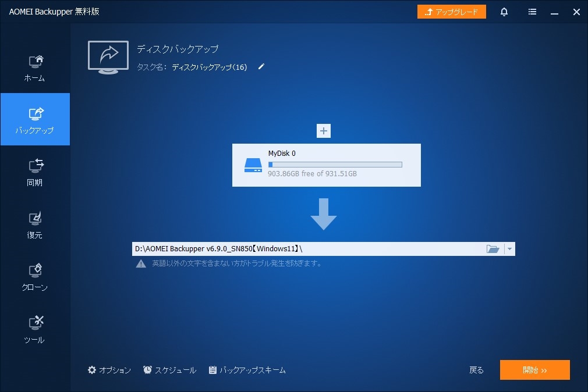Switch to the クローン sidebar section
The height and width of the screenshot is (392, 588).
35,277
